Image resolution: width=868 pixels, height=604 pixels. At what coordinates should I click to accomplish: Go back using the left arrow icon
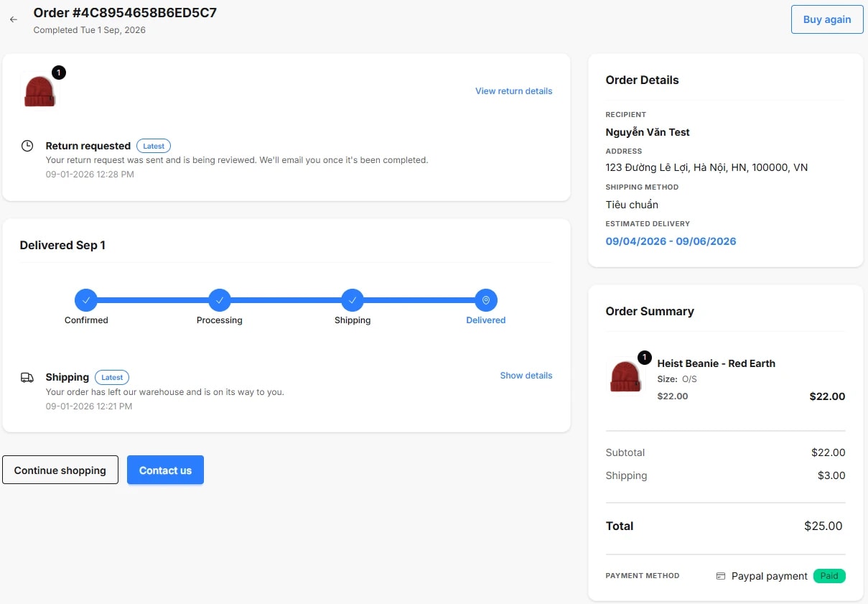click(x=14, y=19)
